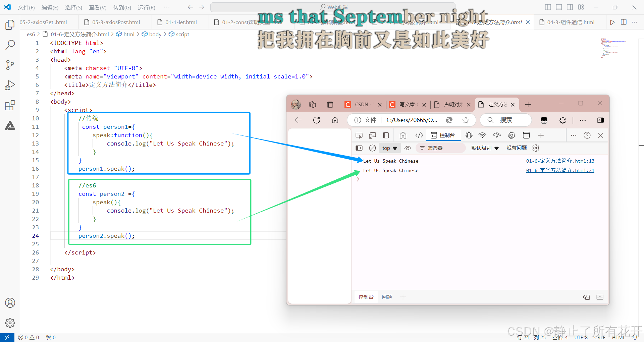Open a new browser tab in Edge
The image size is (644, 342).
[528, 105]
